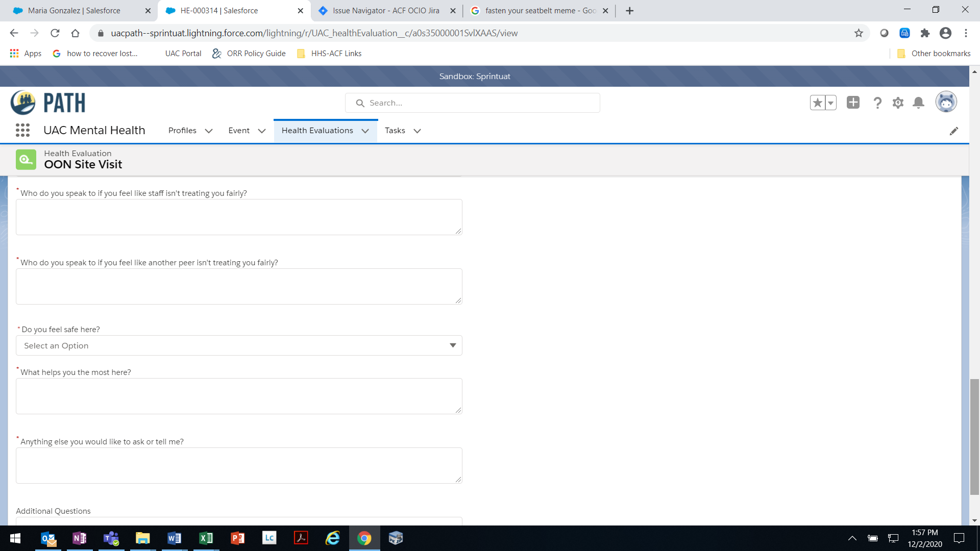Open the App Launcher grid icon

tap(22, 130)
